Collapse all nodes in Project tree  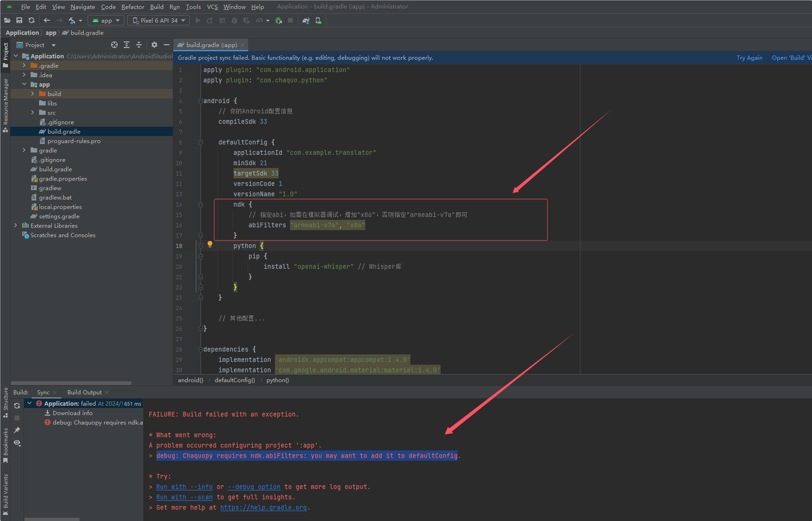point(138,45)
